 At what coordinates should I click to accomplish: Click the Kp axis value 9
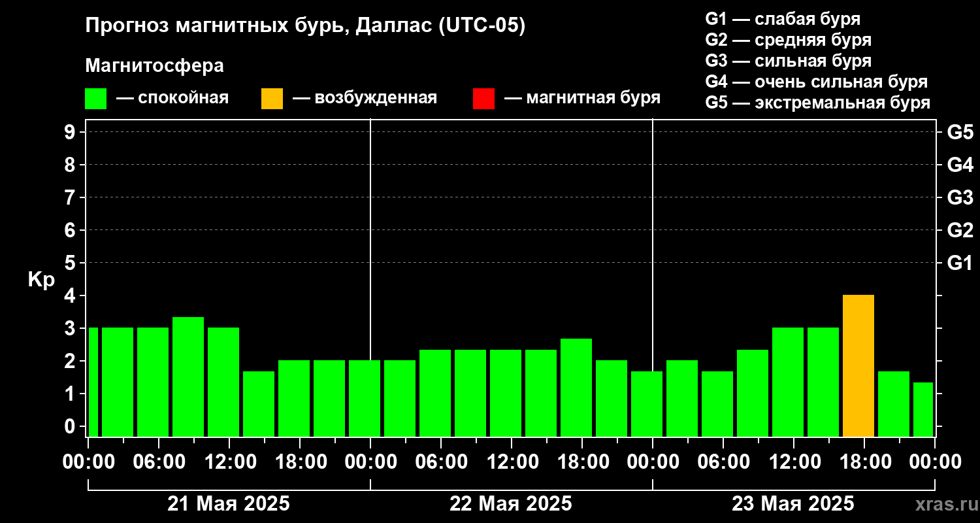coord(71,132)
